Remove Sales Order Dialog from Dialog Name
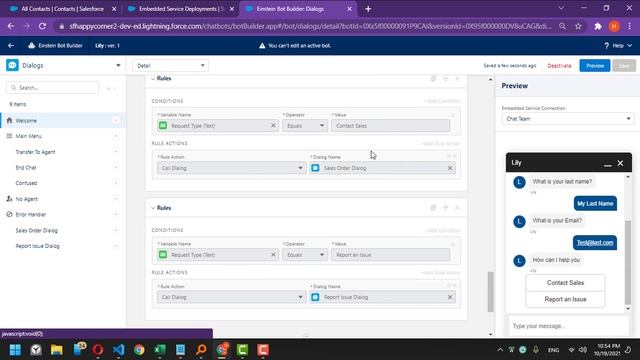This screenshot has height=360, width=640. (x=450, y=168)
